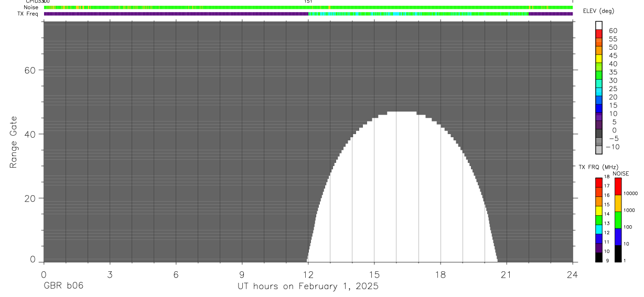This screenshot has height=297, width=644.
Task: Click the dark gray ELEV swatch between 0 and -5
Action: 599,134
